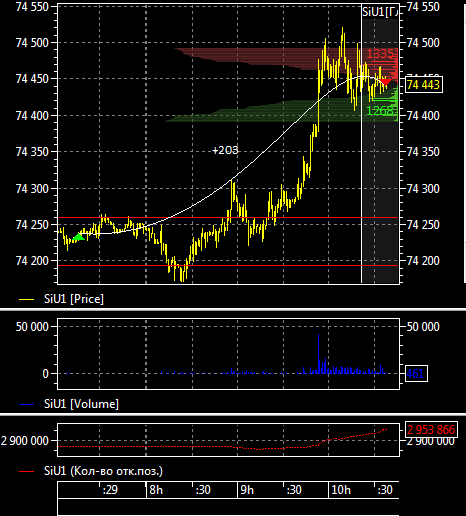Click the left 50 000 volume axis label
Image resolution: width=466 pixels, height=516 pixels.
32,327
